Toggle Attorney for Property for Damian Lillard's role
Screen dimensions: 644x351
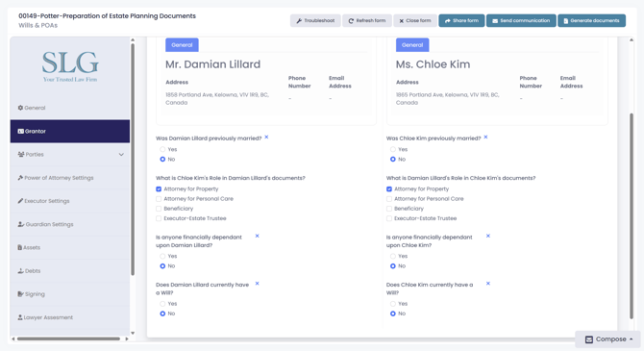pyautogui.click(x=389, y=189)
